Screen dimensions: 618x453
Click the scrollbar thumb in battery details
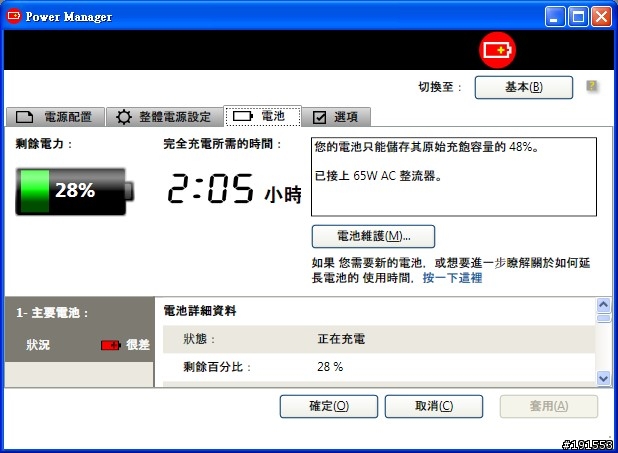[x=603, y=318]
